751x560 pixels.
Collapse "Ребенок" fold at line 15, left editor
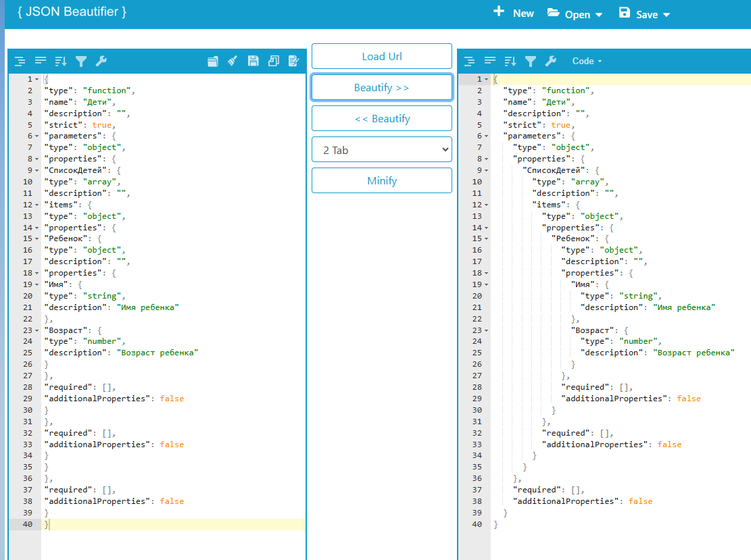[x=37, y=239]
